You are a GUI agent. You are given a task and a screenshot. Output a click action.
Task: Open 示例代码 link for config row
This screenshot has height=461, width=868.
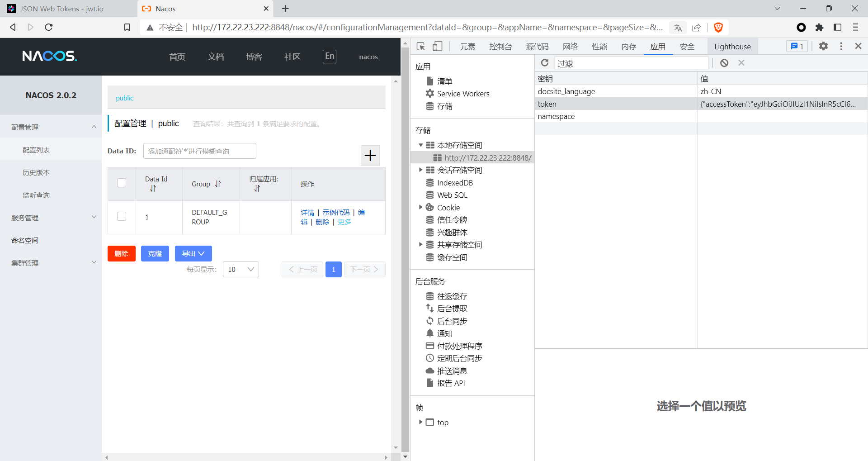(x=336, y=212)
